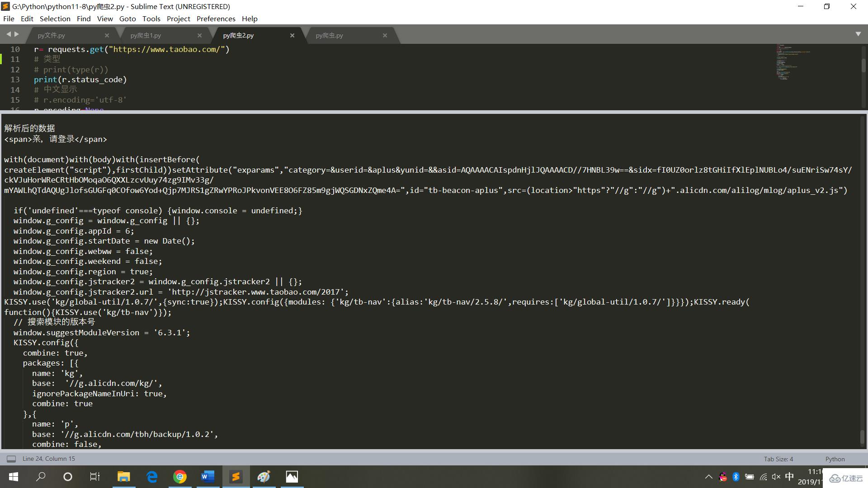Open the Find menu
This screenshot has width=868, height=488.
point(84,19)
